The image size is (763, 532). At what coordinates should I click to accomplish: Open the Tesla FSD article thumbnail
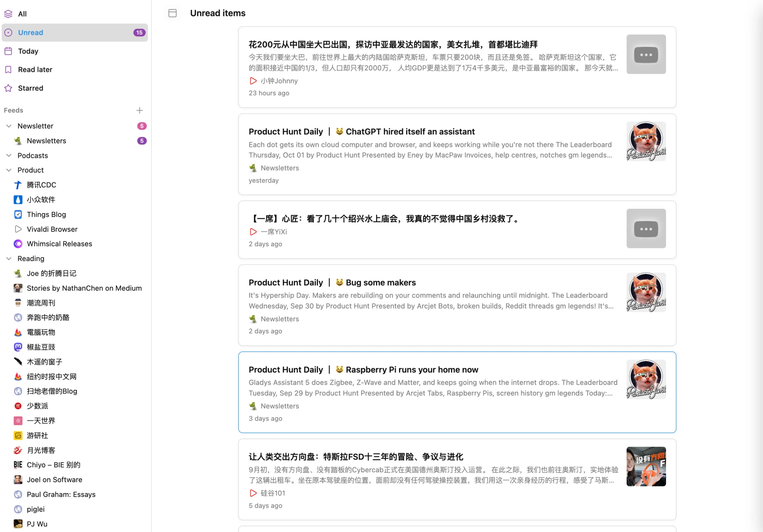point(646,466)
